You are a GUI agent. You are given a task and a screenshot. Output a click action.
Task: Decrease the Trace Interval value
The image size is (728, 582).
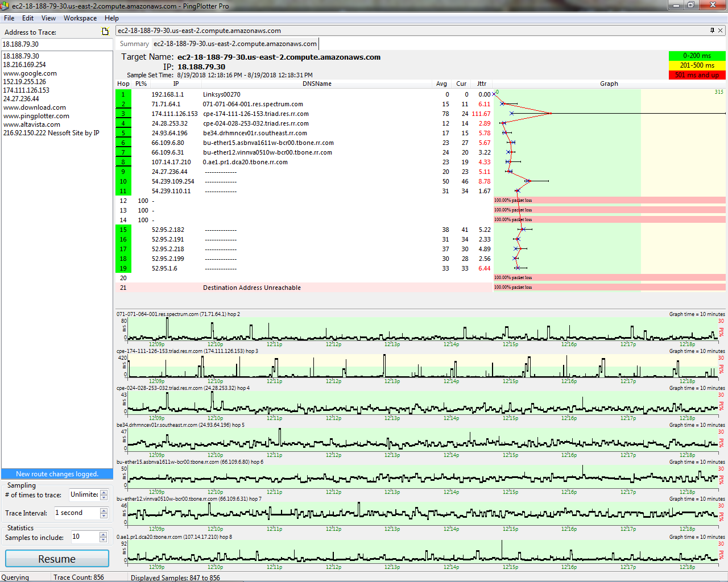pyautogui.click(x=104, y=516)
